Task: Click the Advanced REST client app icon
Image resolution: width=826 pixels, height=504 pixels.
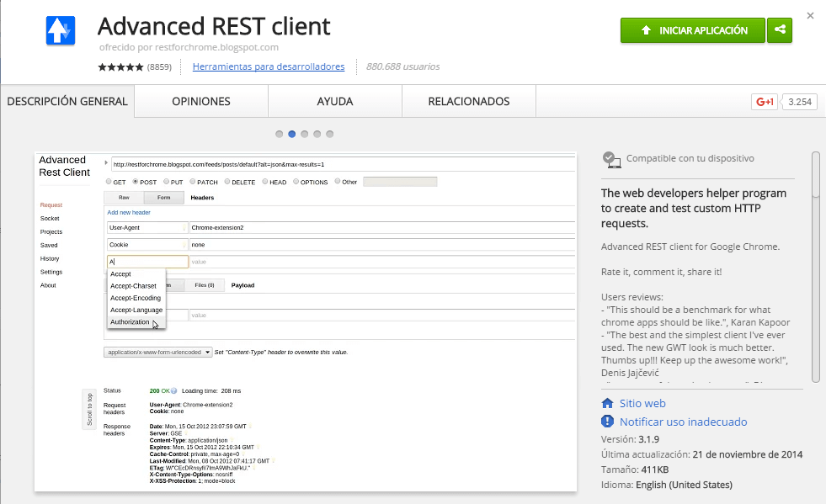Action: click(x=61, y=30)
